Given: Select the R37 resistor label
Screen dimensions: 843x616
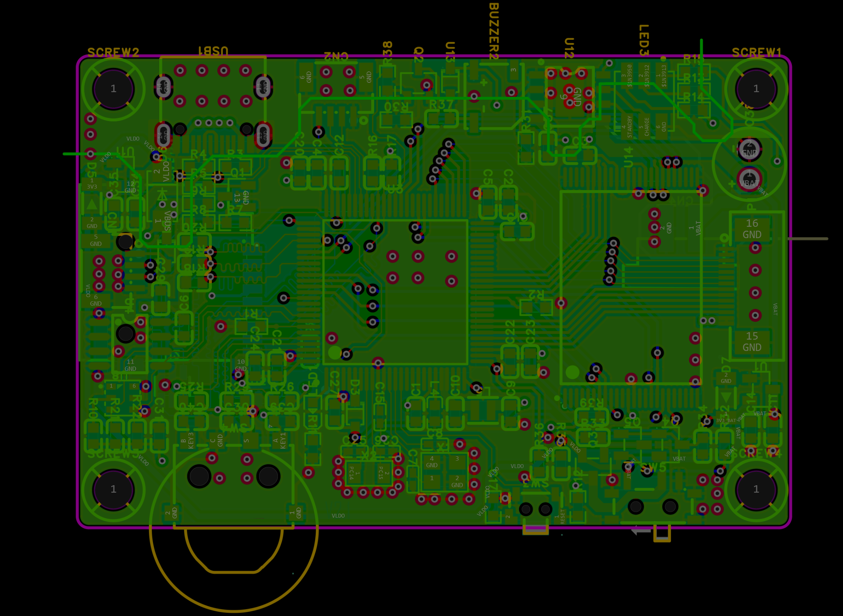Looking at the screenshot, I should click(442, 105).
